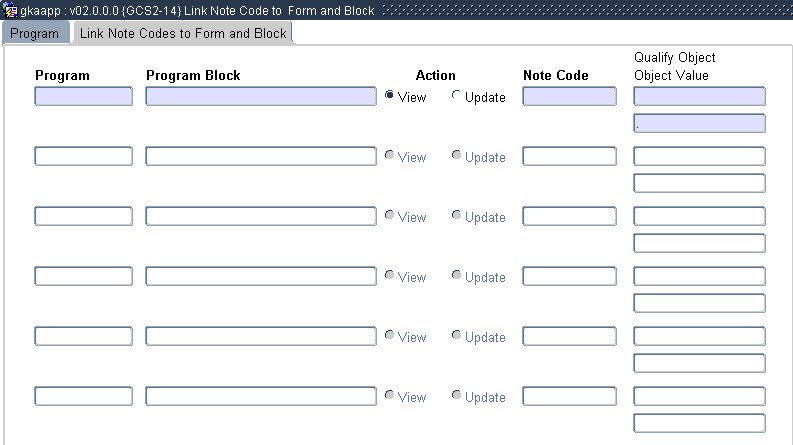Image resolution: width=793 pixels, height=445 pixels.
Task: Click the gkaapp title bar icon
Action: pos(11,11)
